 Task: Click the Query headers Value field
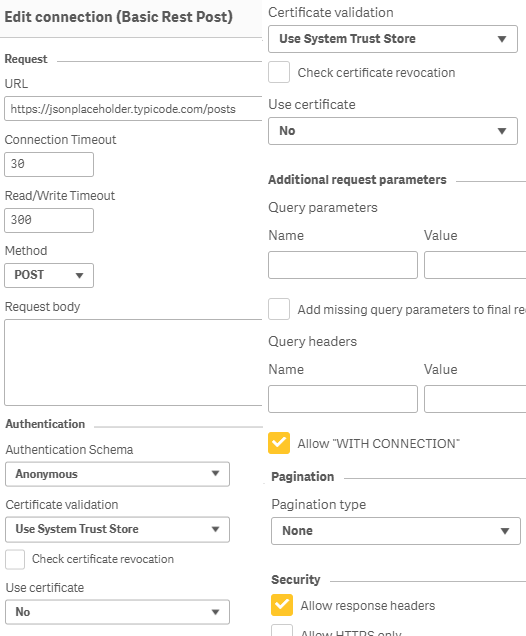coord(475,399)
